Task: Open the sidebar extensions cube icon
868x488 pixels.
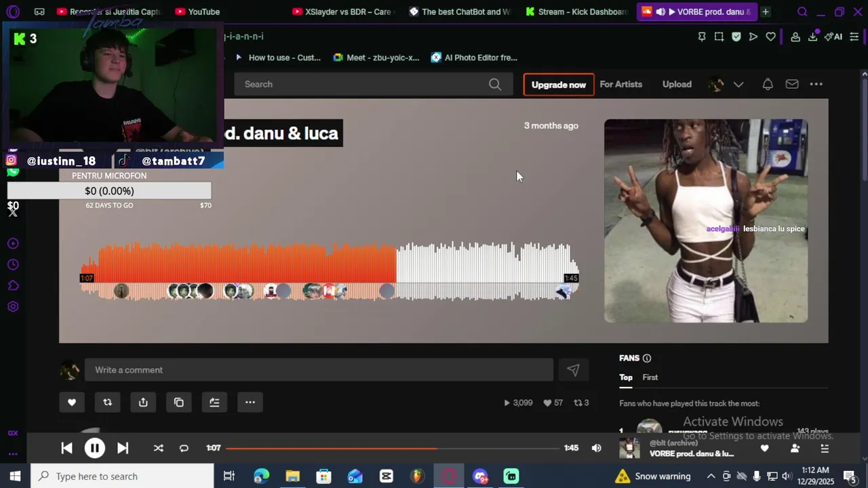Action: coord(13,285)
